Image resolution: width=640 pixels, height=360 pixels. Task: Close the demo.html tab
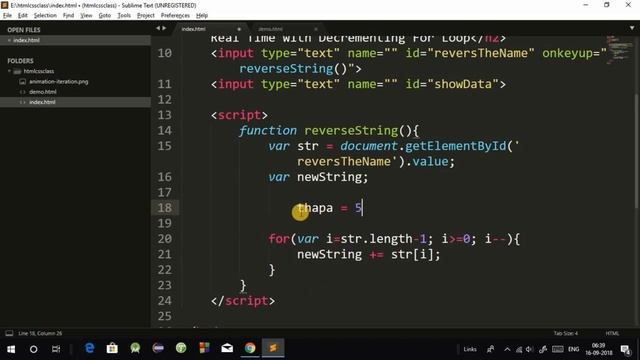point(316,29)
